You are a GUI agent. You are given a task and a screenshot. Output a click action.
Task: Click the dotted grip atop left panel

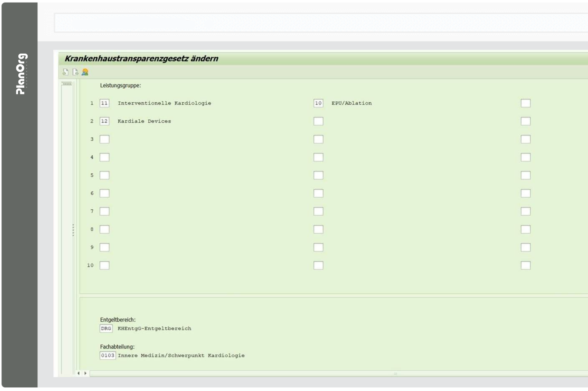click(67, 84)
